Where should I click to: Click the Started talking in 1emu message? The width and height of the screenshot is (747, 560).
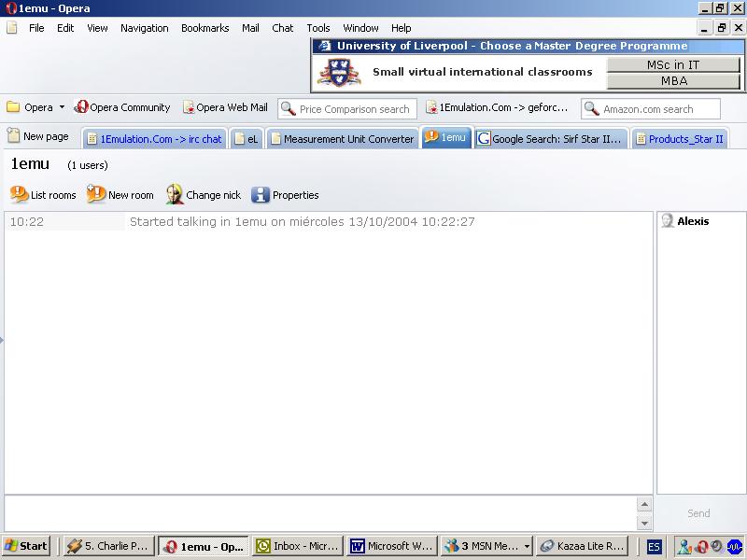(302, 221)
